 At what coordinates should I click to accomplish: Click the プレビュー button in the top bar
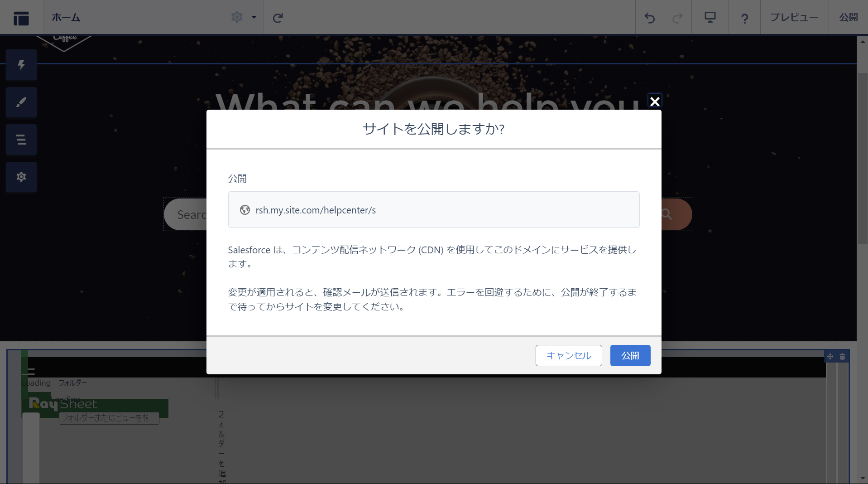[794, 17]
